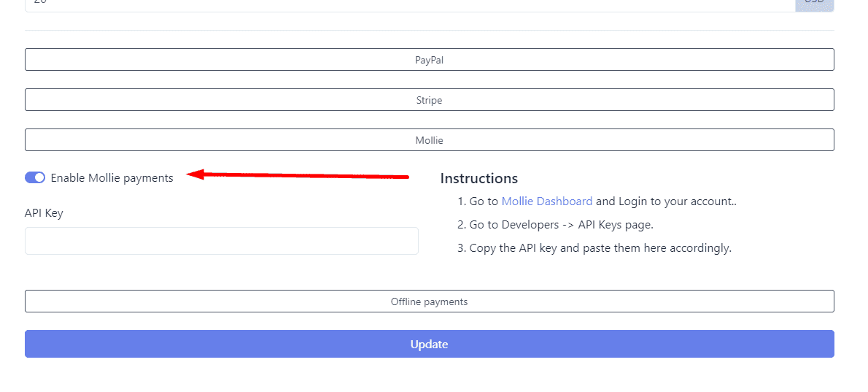Screen dimensions: 868x392
Task: Click the 'API Key' field label
Action: [44, 213]
